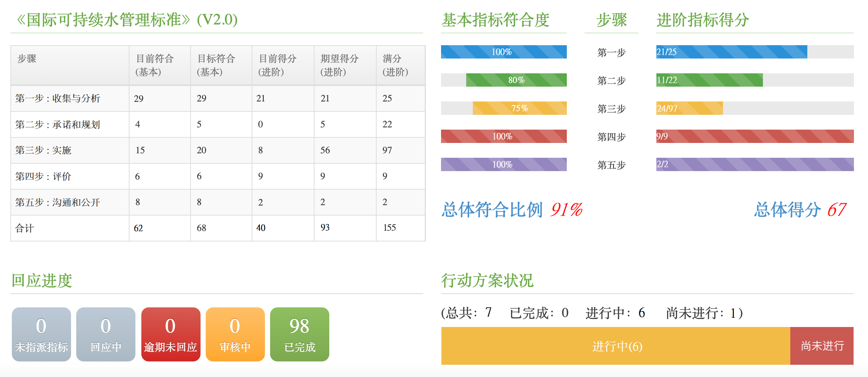Screen dimensions: 868x377
Task: Click the 回应中 status tile
Action: [x=106, y=334]
